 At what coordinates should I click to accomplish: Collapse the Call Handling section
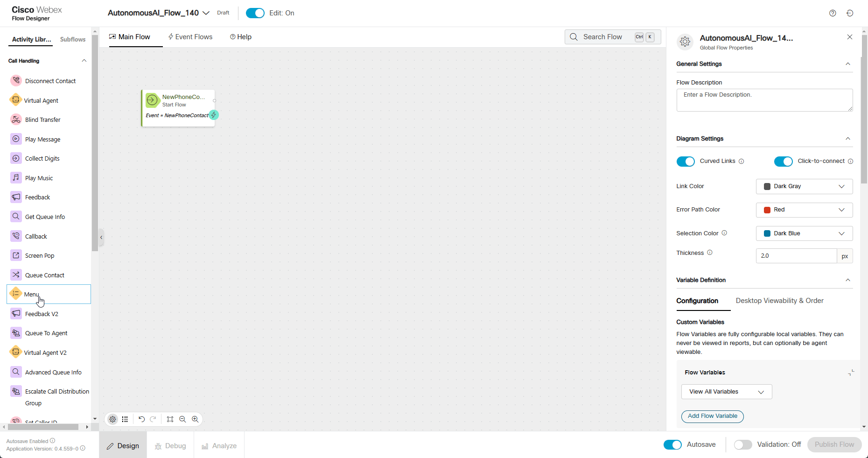[84, 61]
